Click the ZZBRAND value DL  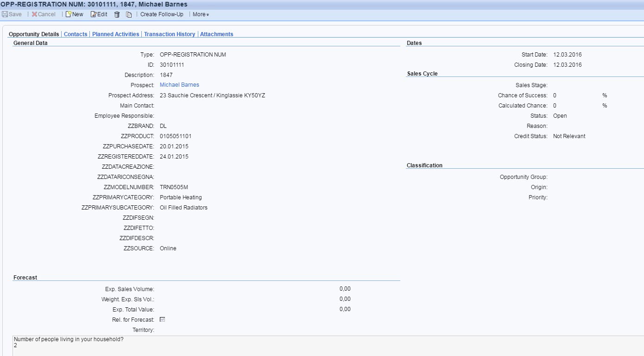tap(163, 126)
